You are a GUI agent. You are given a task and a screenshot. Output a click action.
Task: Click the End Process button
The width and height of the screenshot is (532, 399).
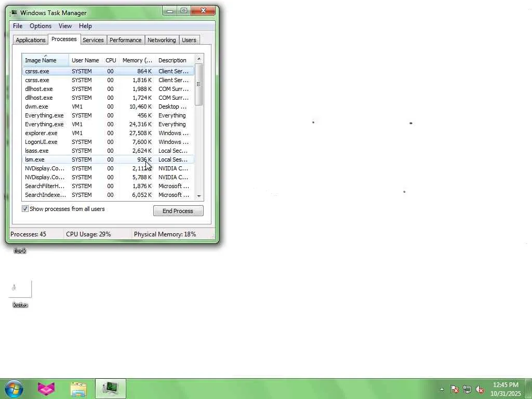178,211
